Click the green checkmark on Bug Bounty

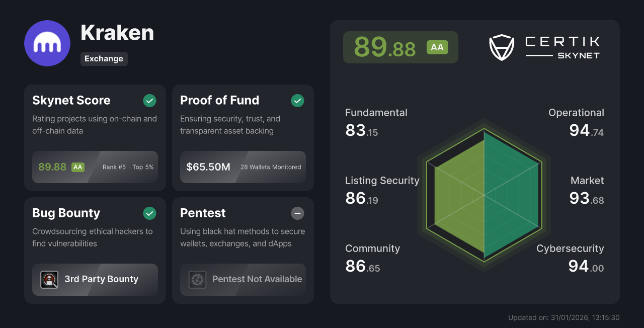click(x=149, y=213)
